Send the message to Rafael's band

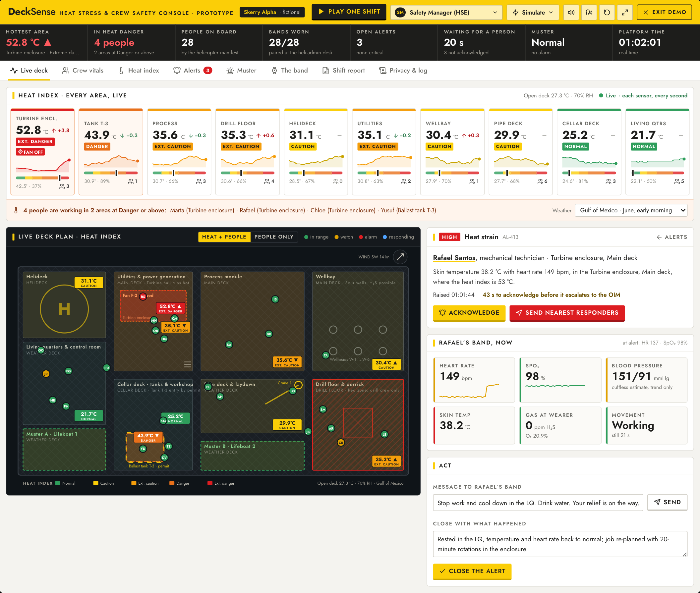tap(668, 502)
